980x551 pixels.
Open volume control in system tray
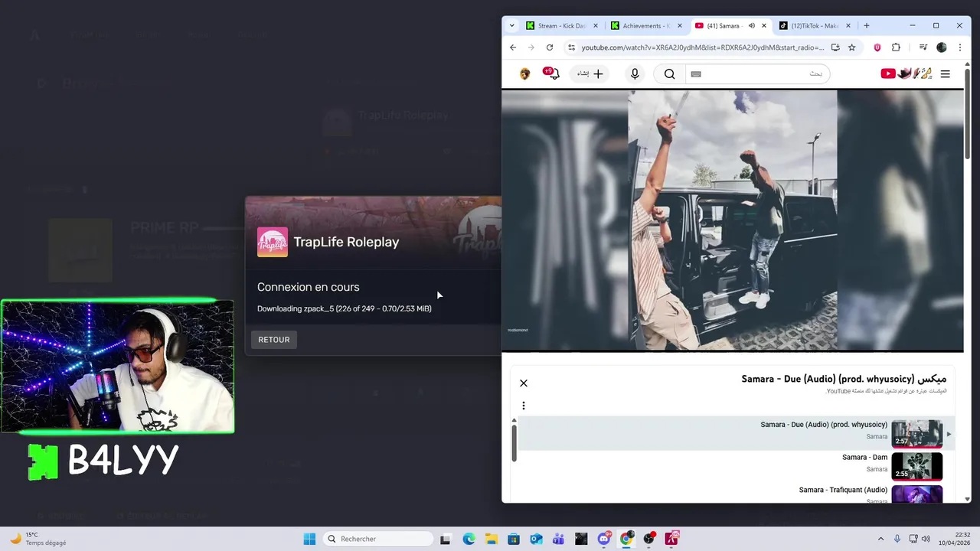tap(926, 539)
